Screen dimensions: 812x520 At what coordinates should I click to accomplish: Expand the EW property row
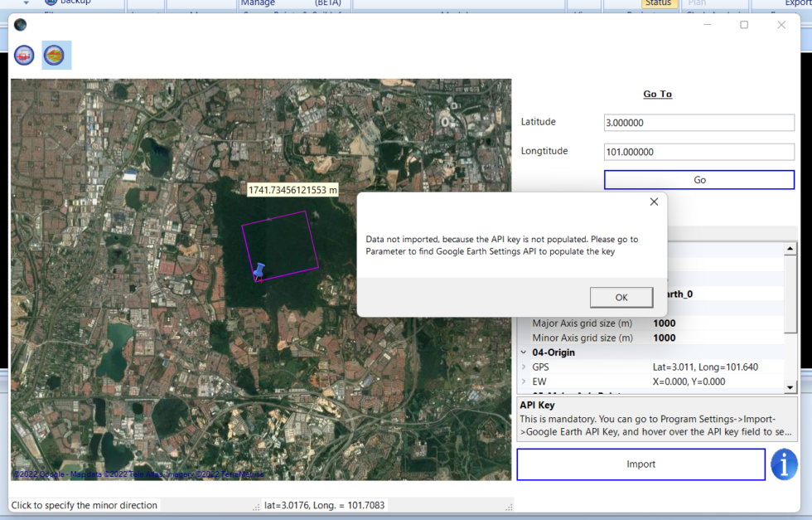(522, 381)
